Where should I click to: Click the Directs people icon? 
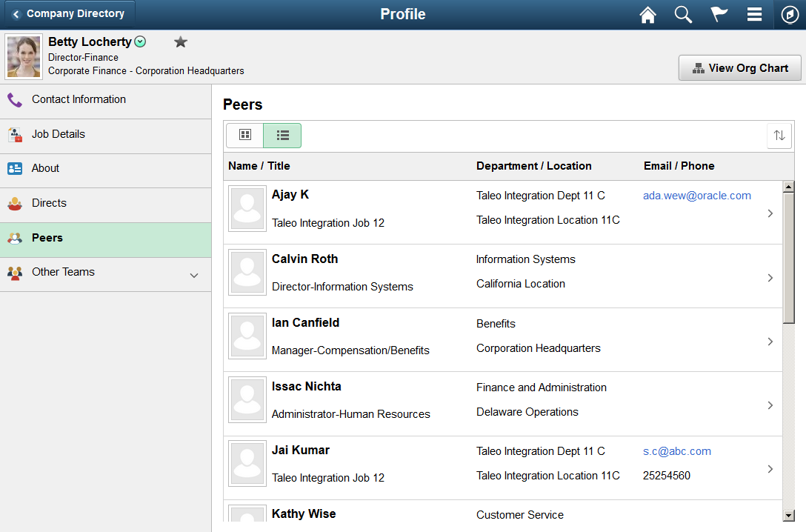[x=15, y=204]
